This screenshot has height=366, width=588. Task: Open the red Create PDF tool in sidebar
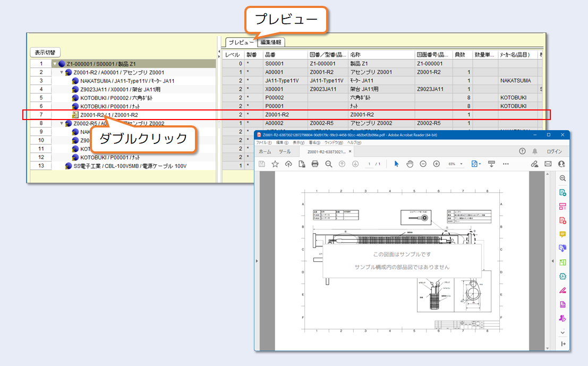click(563, 220)
